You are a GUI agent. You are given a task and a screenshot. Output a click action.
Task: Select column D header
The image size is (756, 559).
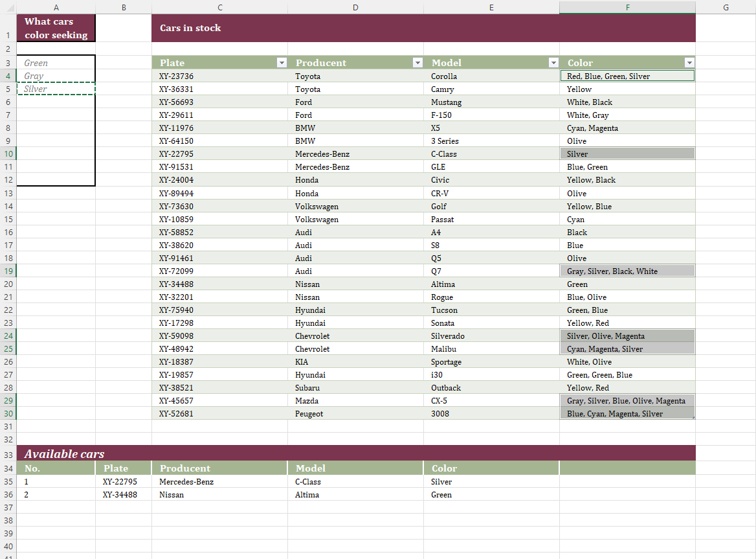(355, 7)
